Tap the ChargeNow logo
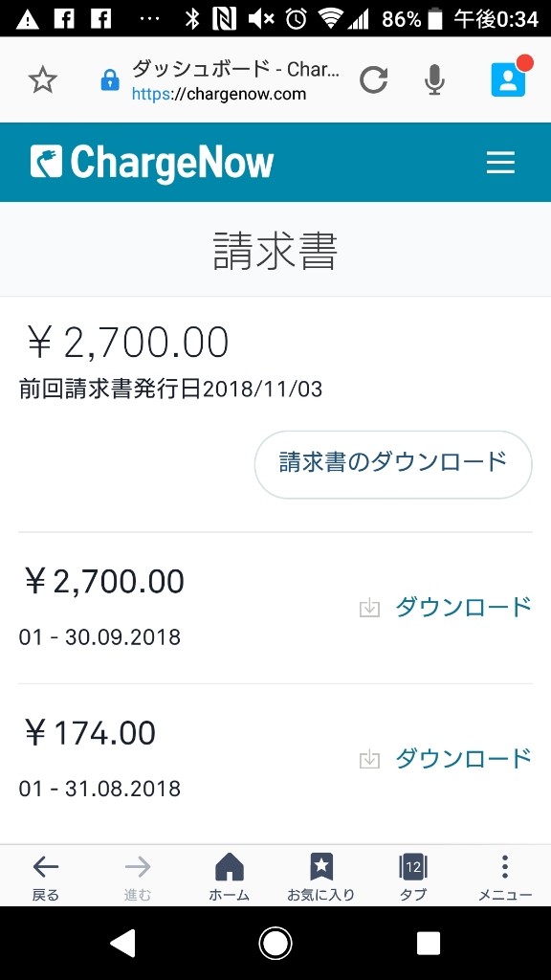 point(152,162)
